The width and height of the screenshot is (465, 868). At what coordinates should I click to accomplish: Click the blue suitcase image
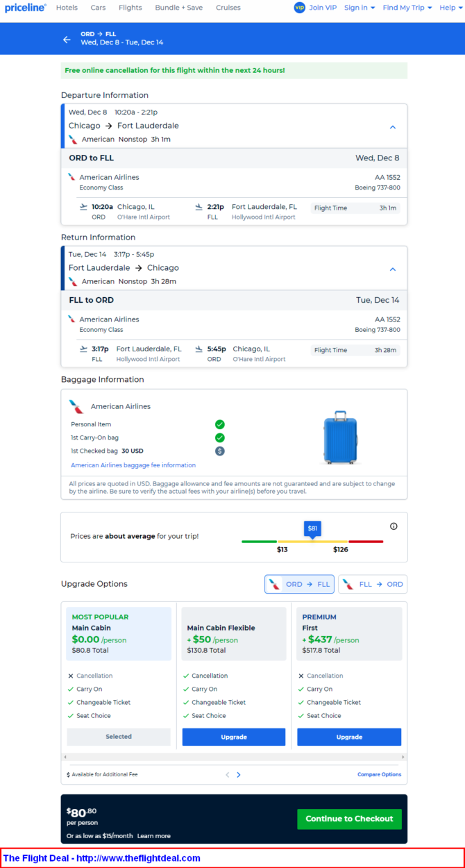pyautogui.click(x=340, y=437)
